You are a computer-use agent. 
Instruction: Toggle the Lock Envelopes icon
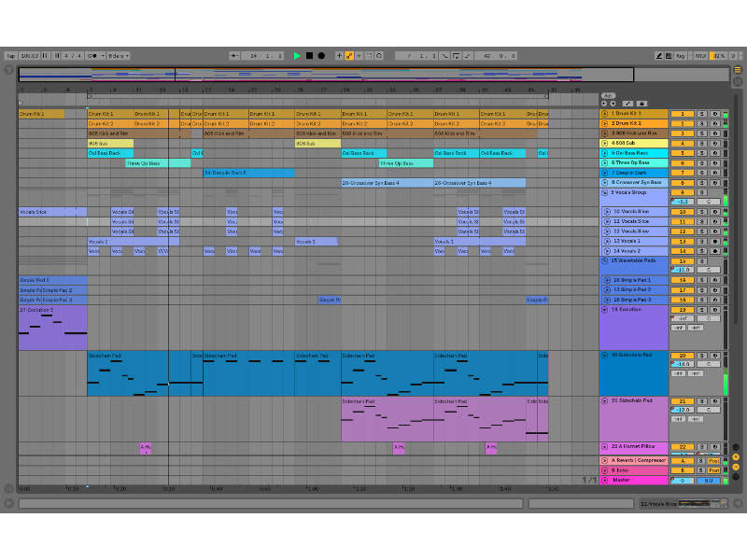[641, 104]
